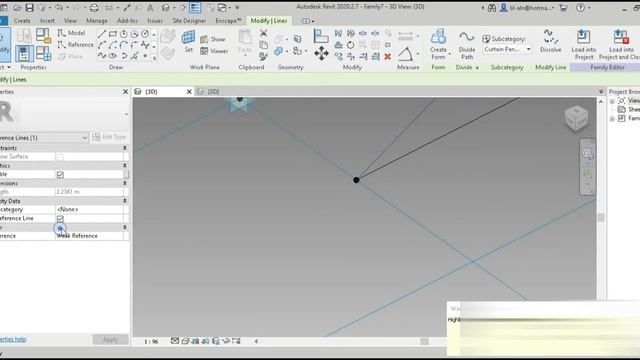
Task: Click the Reference value field Weak Reference
Action: [x=89, y=236]
